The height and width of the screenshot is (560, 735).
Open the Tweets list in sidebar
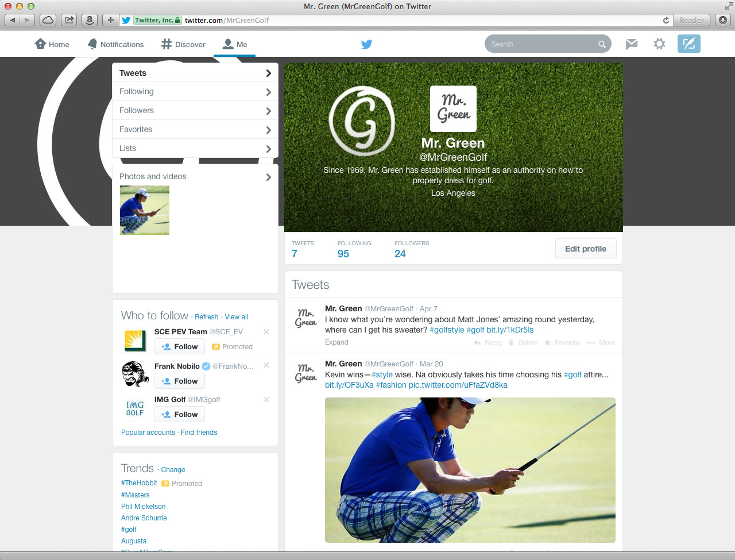[x=195, y=73]
